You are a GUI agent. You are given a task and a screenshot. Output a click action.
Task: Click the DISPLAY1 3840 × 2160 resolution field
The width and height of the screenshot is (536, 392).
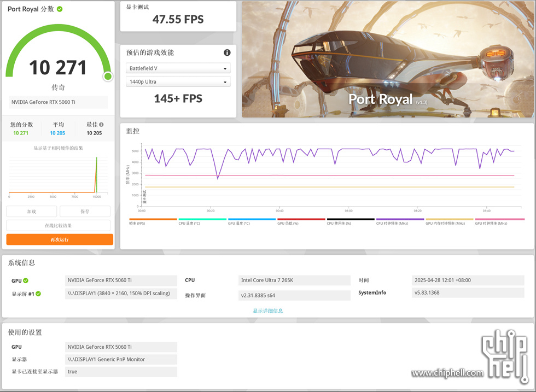(121, 294)
